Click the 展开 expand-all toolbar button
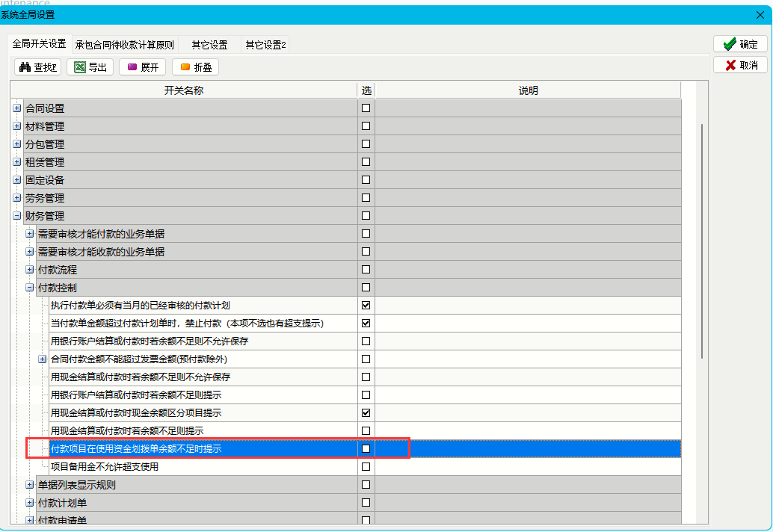 click(x=143, y=67)
